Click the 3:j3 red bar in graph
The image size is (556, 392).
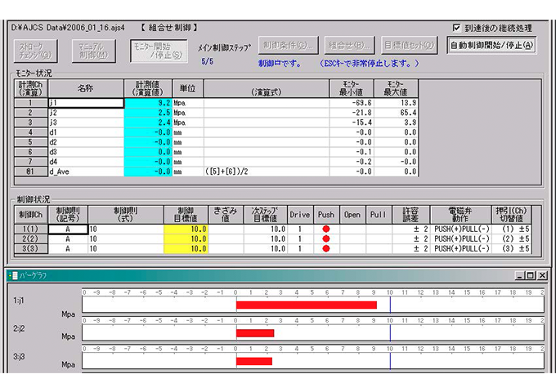tap(254, 361)
